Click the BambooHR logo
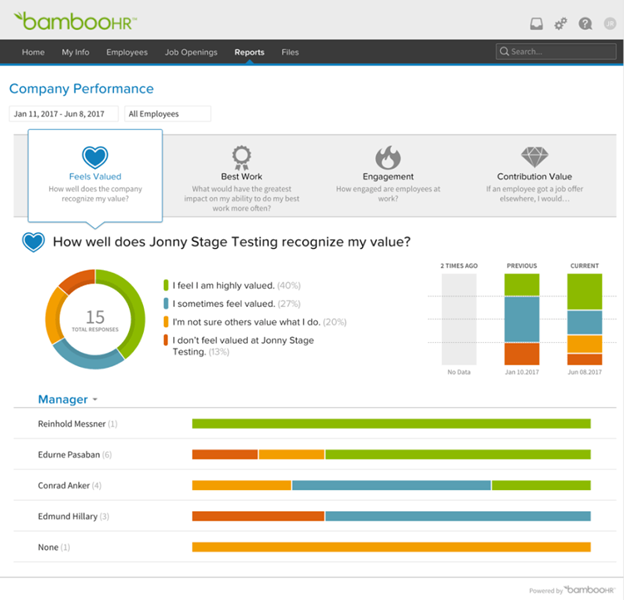Screen dimensions: 624x600 coord(76,21)
